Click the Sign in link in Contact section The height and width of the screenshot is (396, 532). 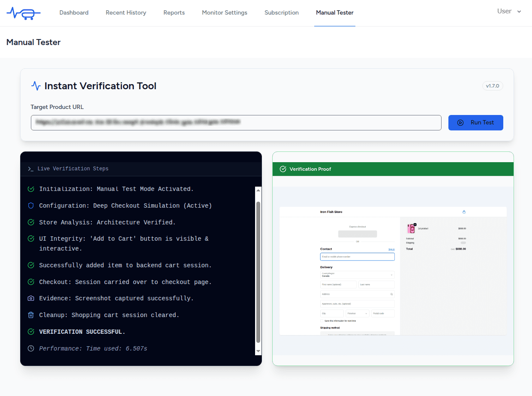click(391, 249)
